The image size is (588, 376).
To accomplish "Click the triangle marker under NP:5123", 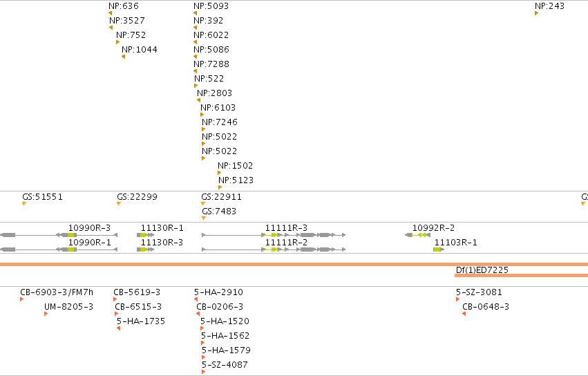I will [x=220, y=187].
